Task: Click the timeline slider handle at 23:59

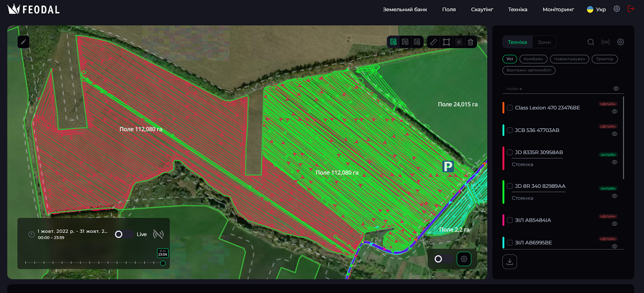Action: pos(163,263)
